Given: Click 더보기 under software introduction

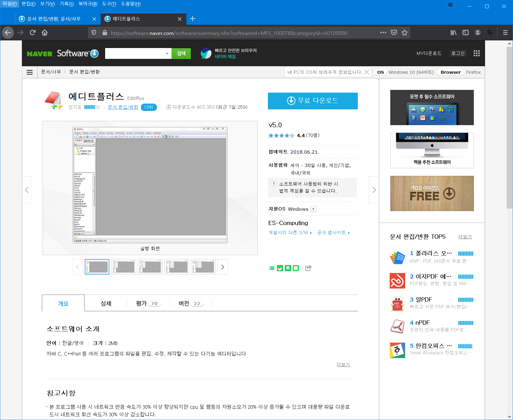Looking at the screenshot, I should 343,365.
